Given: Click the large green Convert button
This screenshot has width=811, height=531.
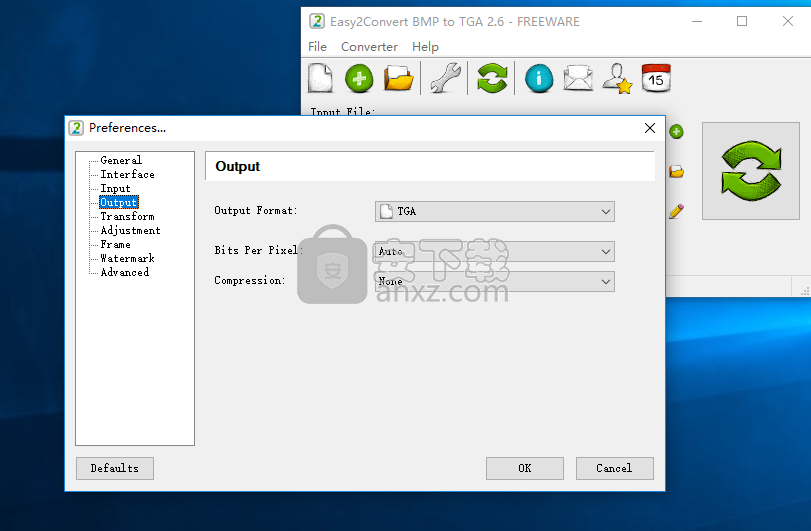Looking at the screenshot, I should click(x=750, y=171).
